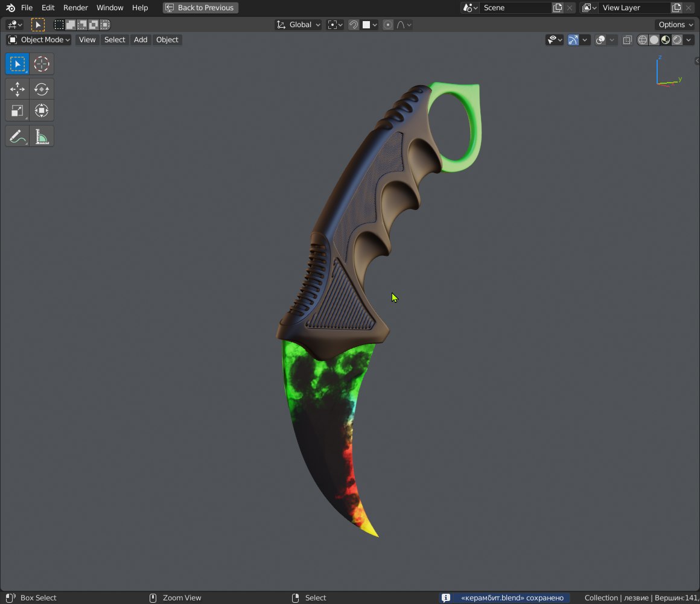700x604 pixels.
Task: Open the File menu
Action: (x=27, y=8)
